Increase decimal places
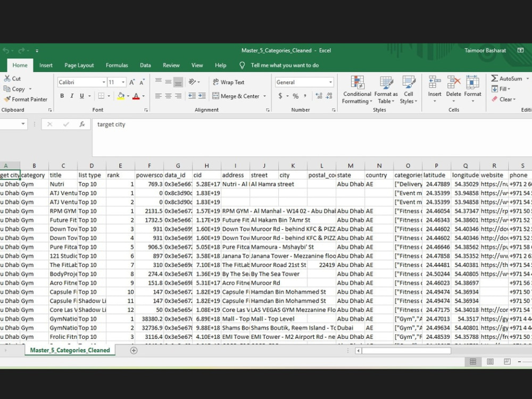This screenshot has width=532, height=399. coord(319,96)
